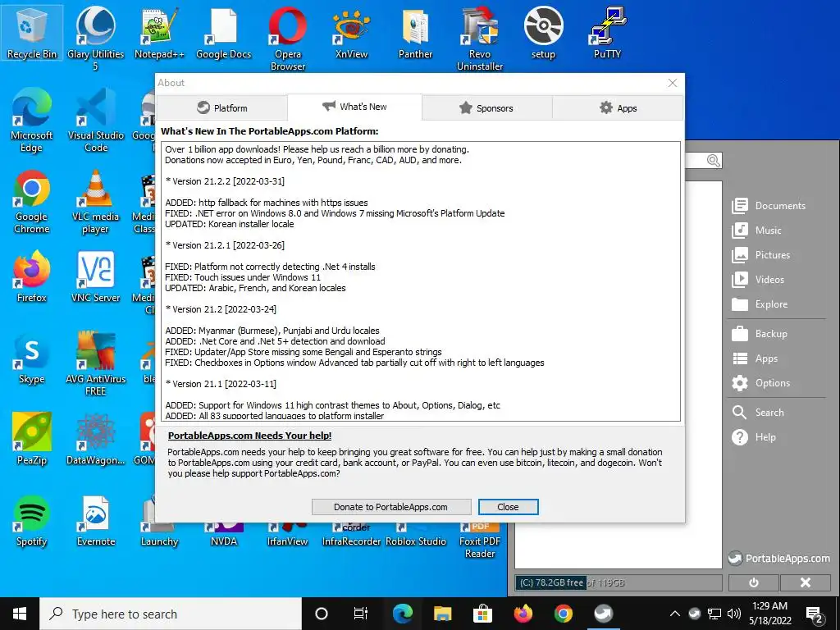The image size is (840, 630).
Task: Select Microsoft Edge desktop icon
Action: click(32, 121)
